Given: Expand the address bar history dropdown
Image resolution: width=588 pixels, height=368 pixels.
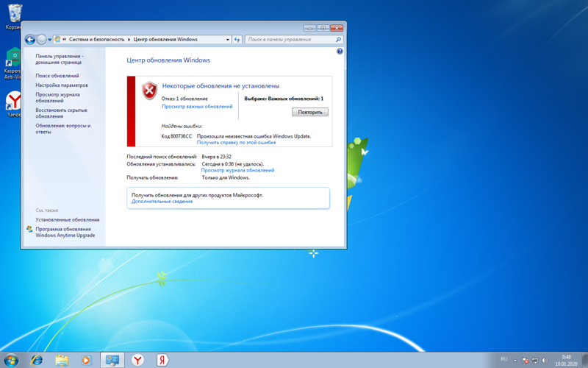Looking at the screenshot, I should tap(228, 40).
